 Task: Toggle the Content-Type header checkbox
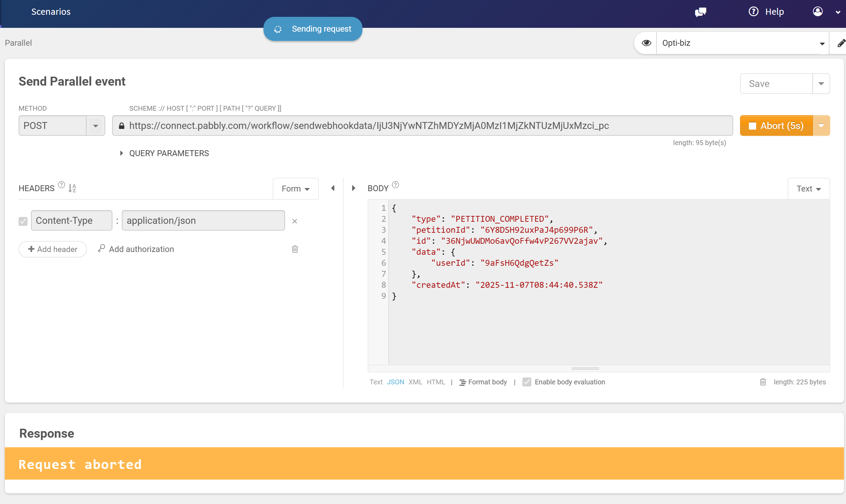coord(23,221)
